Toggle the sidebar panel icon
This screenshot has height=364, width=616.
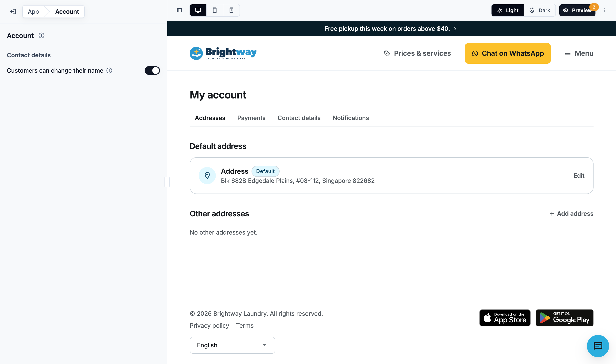click(x=179, y=10)
